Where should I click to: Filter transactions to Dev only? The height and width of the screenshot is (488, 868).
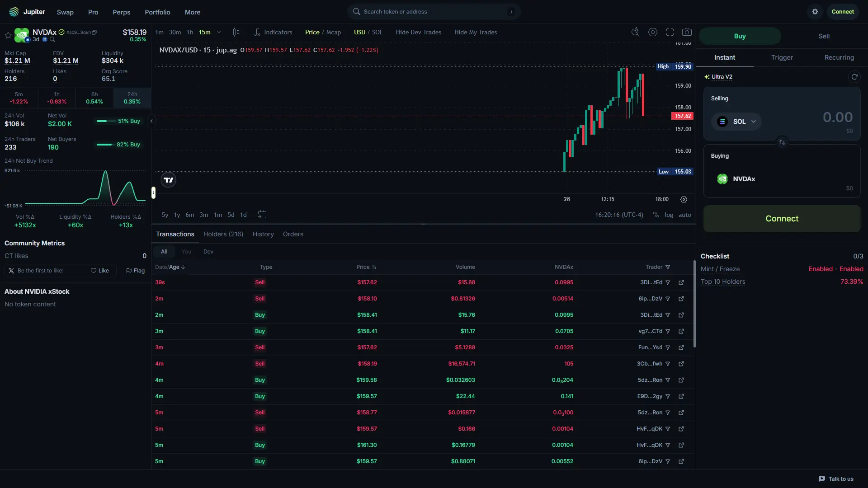coord(208,252)
